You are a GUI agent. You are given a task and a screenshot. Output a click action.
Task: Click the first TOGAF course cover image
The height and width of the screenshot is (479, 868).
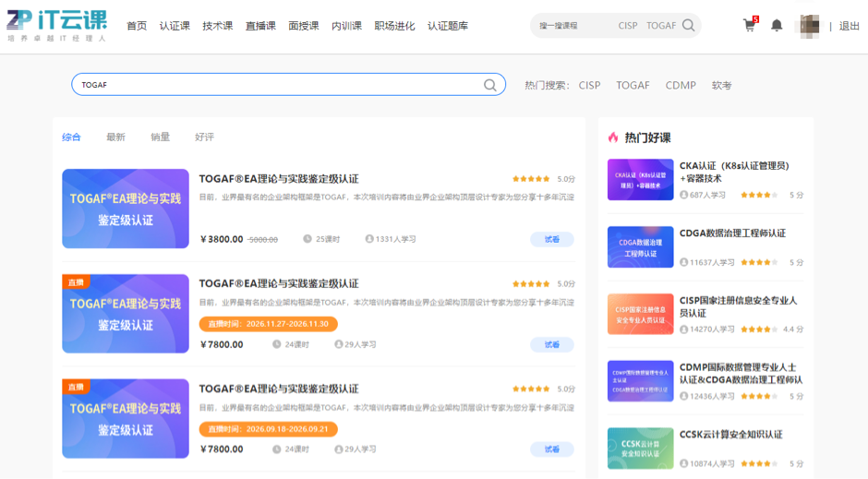point(126,209)
